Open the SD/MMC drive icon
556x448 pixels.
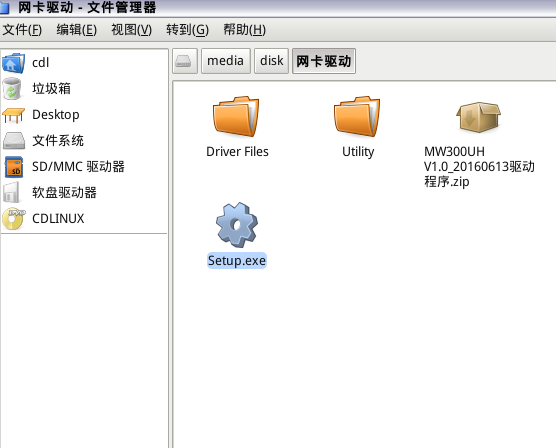14,167
